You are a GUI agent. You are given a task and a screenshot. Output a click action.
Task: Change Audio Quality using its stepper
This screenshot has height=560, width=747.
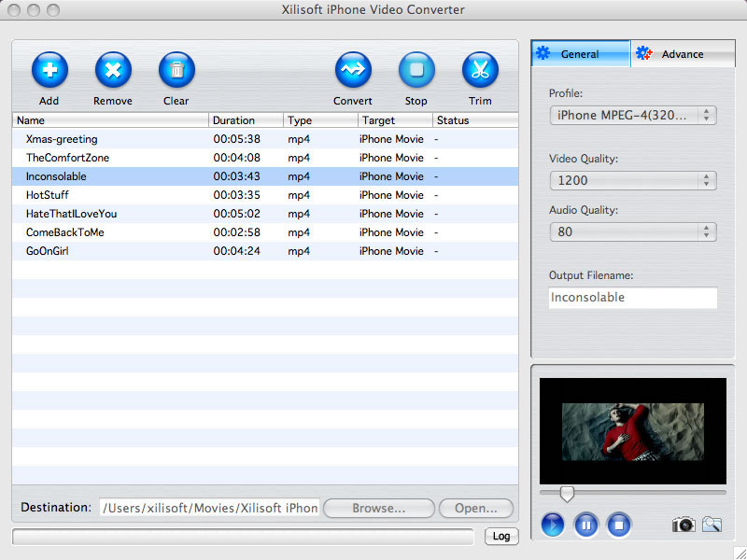tap(708, 231)
